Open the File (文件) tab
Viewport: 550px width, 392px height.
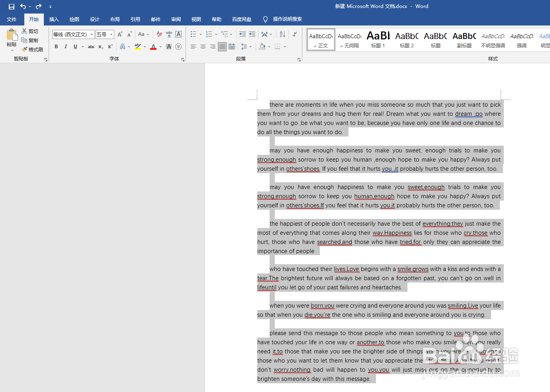click(x=12, y=19)
